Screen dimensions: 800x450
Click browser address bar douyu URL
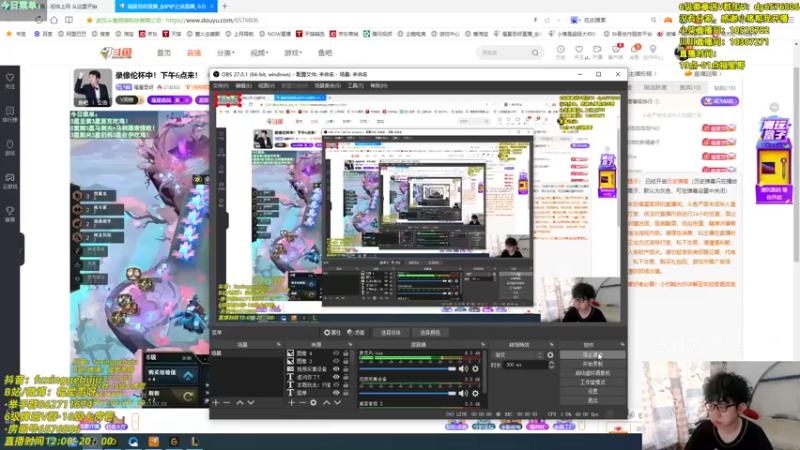click(x=212, y=20)
